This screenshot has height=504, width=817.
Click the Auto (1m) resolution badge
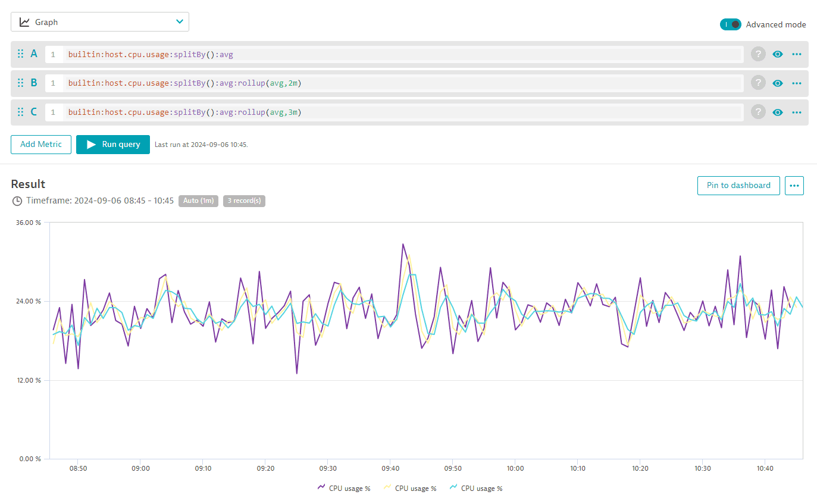198,201
